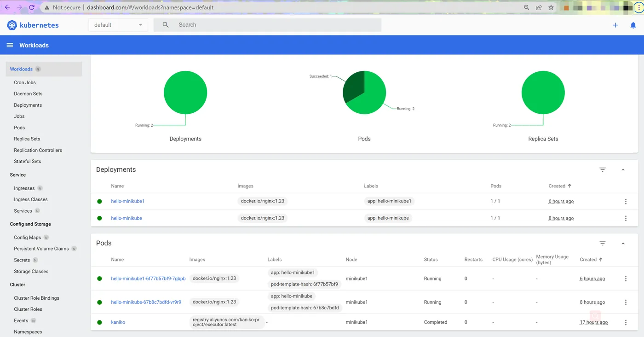
Task: Click the browser zoom magnifier icon
Action: [527, 7]
